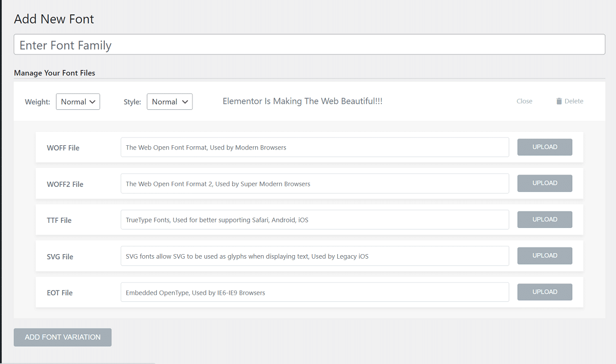Select the WOFF2 file URL text field
The image size is (616, 364).
point(314,183)
